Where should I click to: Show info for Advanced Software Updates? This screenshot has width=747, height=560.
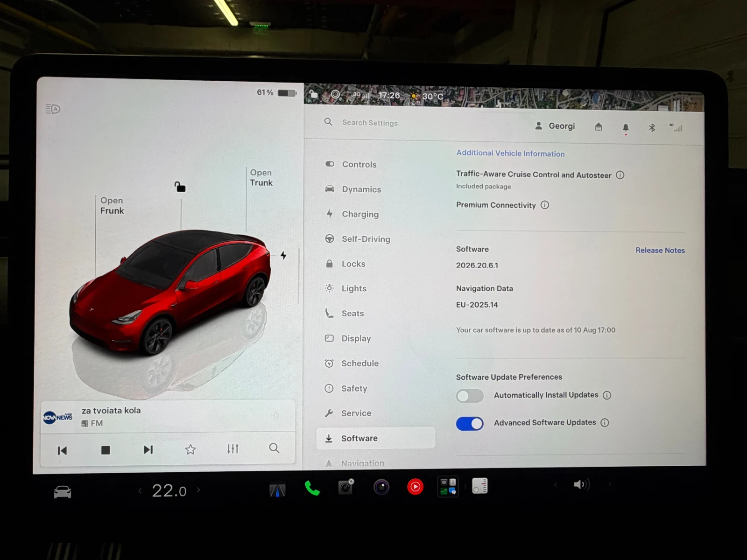click(x=605, y=423)
